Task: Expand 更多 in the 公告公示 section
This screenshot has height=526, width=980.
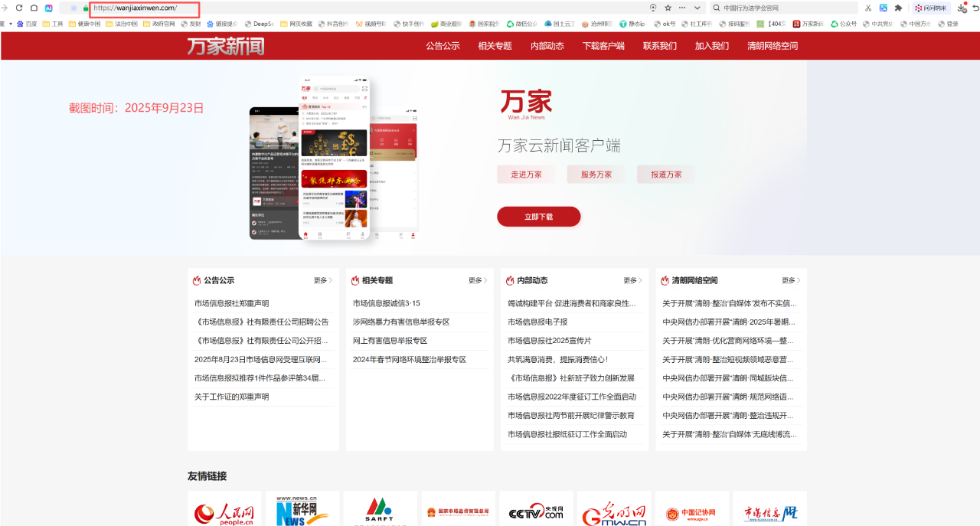Action: pos(322,280)
